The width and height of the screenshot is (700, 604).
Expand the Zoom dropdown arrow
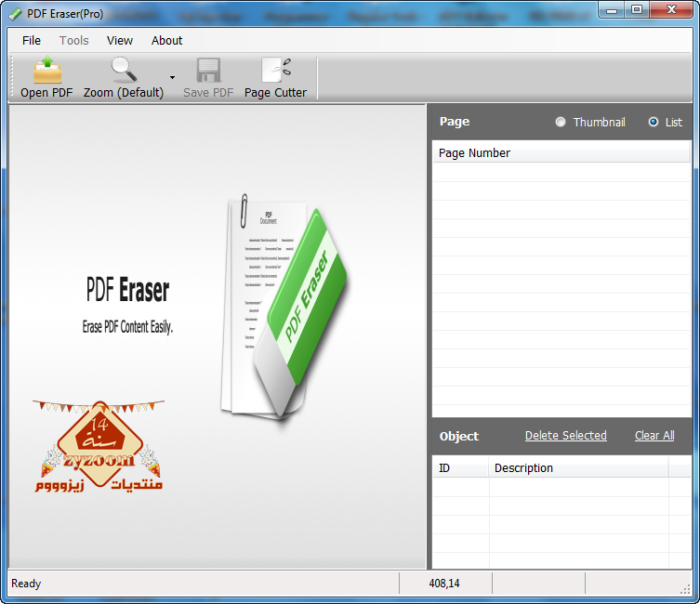[172, 78]
